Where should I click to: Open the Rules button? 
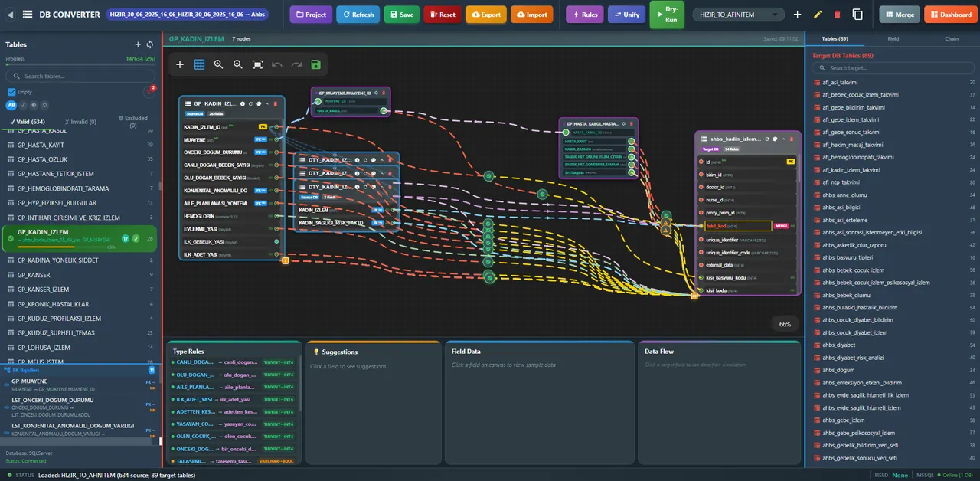pyautogui.click(x=585, y=15)
